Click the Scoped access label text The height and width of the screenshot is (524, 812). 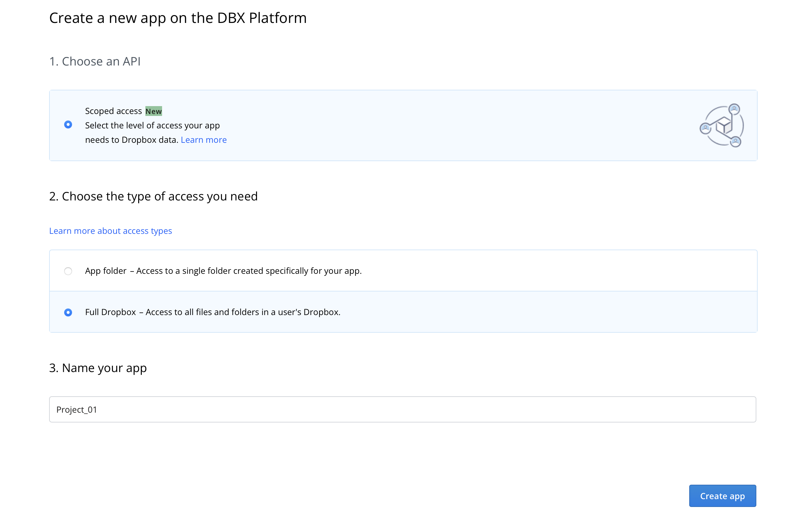coord(113,111)
